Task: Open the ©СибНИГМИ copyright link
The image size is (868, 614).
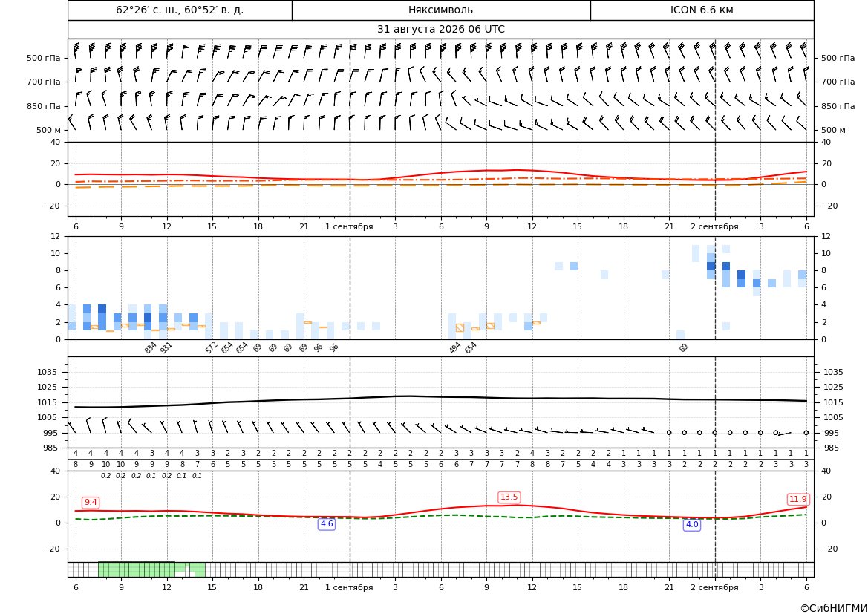Action: 834,608
